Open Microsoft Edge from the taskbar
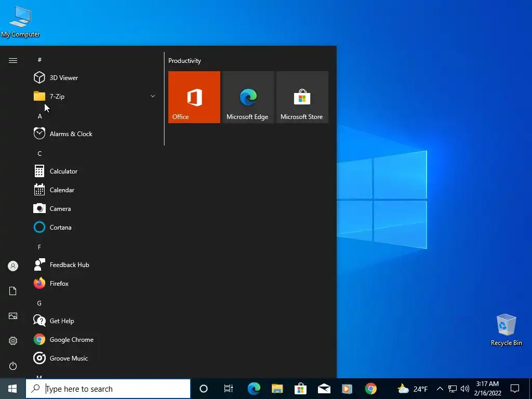This screenshot has height=399, width=532. (254, 389)
